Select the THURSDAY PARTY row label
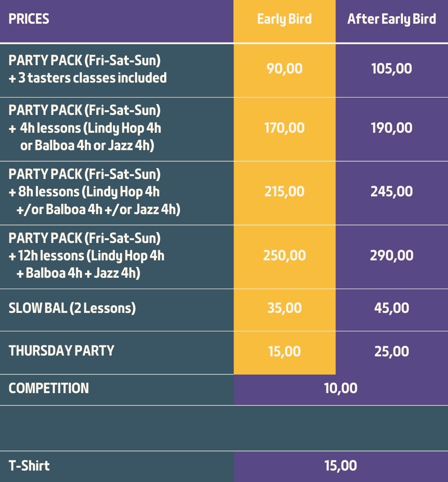The image size is (448, 482). pos(61,351)
